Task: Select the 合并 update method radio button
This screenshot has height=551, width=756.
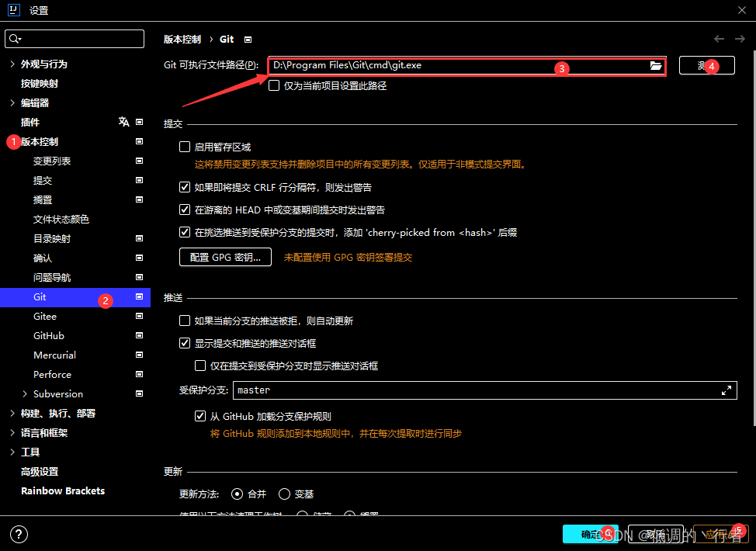Action: click(237, 494)
